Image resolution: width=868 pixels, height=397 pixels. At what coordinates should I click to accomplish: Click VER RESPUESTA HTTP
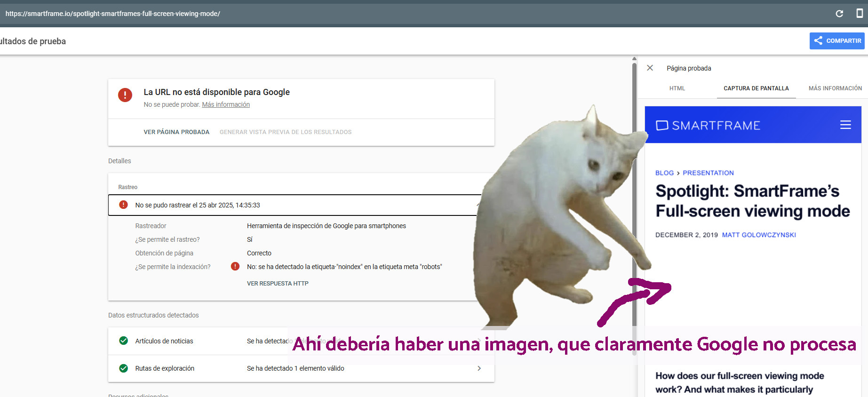coord(278,284)
